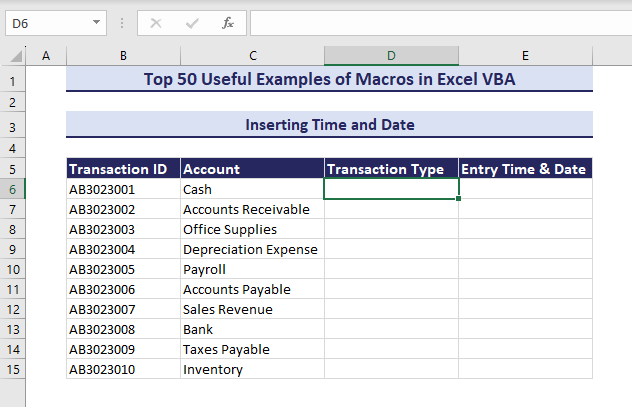This screenshot has width=632, height=407.
Task: Click the Select All corner triangle
Action: coord(14,56)
